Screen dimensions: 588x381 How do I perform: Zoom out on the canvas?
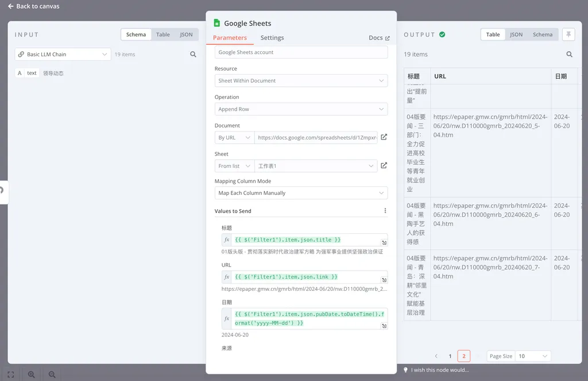click(x=52, y=374)
